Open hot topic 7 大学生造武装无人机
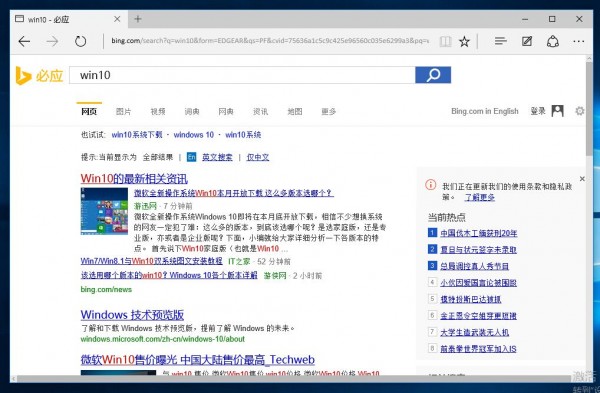The image size is (600, 393). tap(474, 332)
